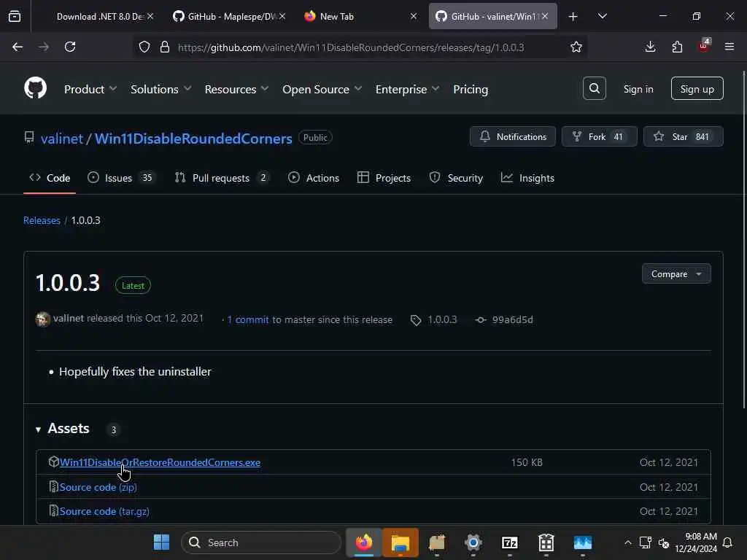747x560 pixels.
Task: Click the notification bell in the system tray
Action: click(x=727, y=542)
